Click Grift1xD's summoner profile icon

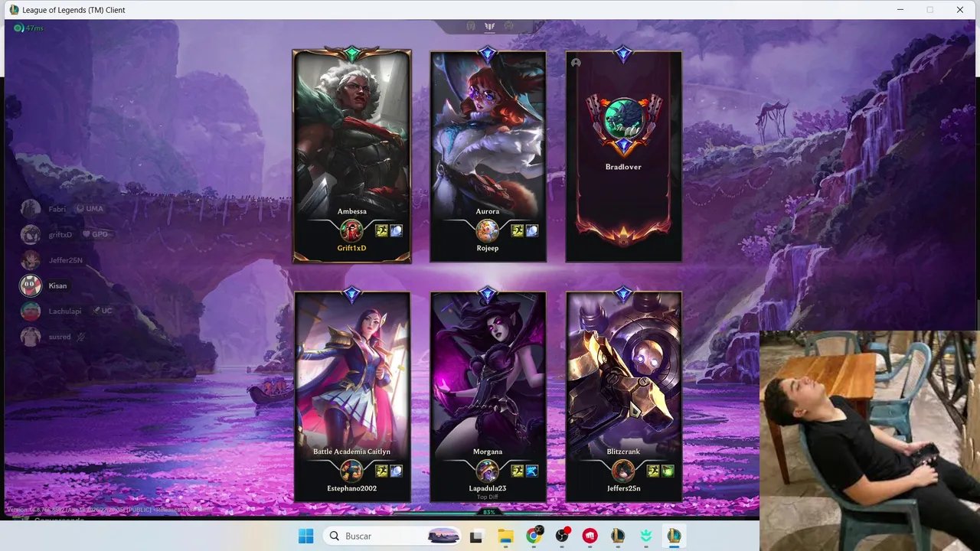(351, 230)
